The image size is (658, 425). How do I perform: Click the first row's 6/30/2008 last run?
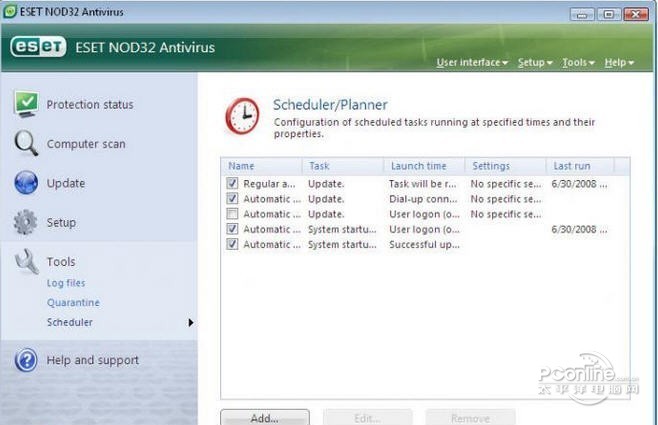[579, 184]
